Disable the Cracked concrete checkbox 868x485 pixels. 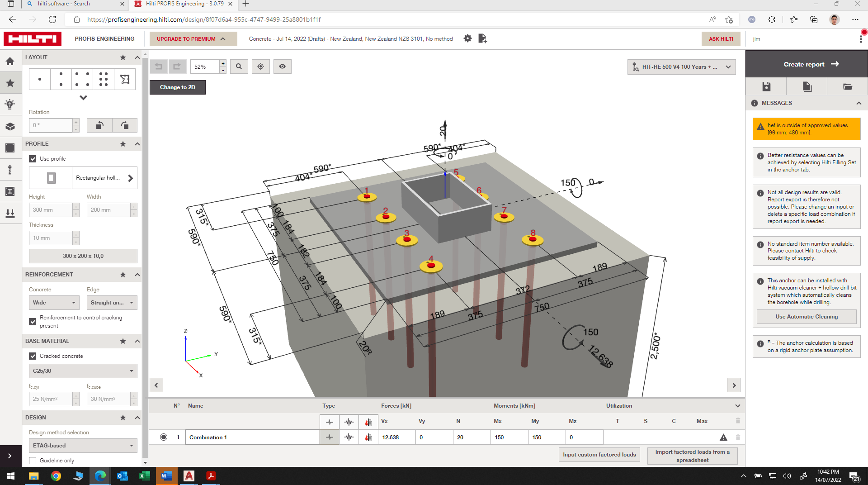[x=32, y=356]
